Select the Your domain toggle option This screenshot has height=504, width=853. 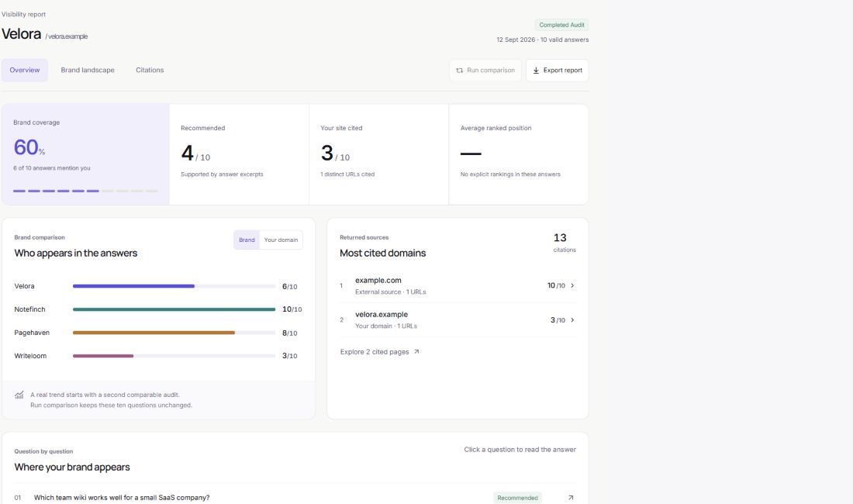[281, 240]
